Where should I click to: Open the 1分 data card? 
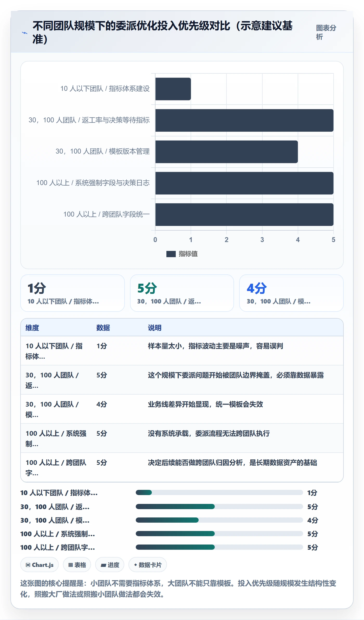click(x=73, y=293)
